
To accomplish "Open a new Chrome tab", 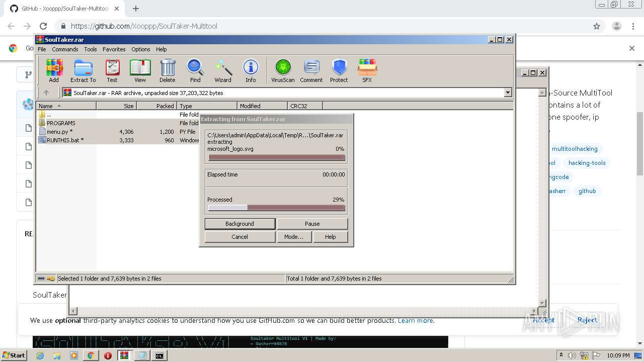I will (x=136, y=9).
